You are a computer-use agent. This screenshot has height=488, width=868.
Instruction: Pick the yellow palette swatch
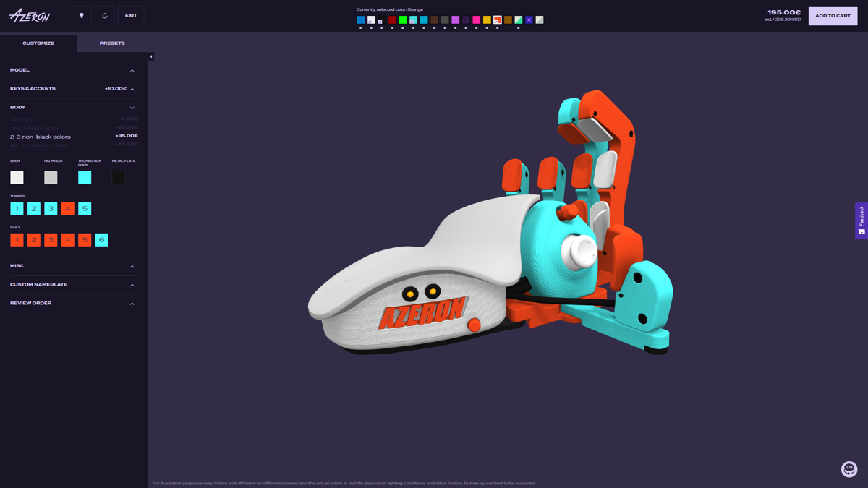pyautogui.click(x=487, y=20)
